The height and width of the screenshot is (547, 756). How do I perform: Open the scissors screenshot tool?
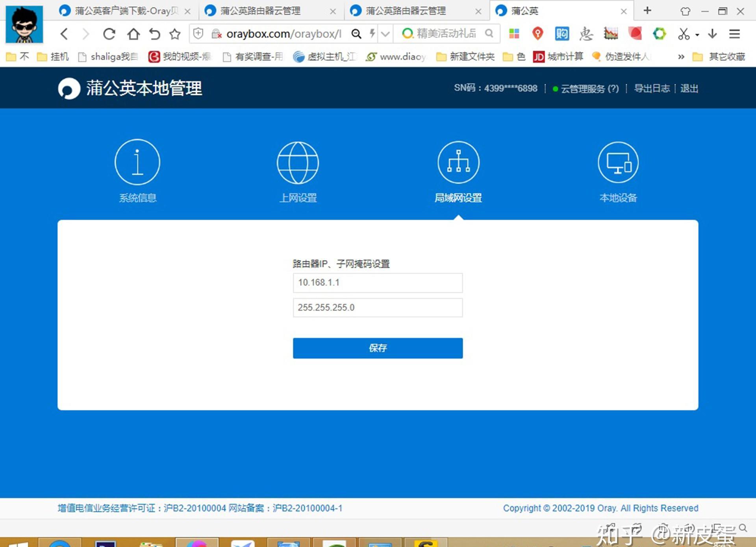(x=684, y=34)
